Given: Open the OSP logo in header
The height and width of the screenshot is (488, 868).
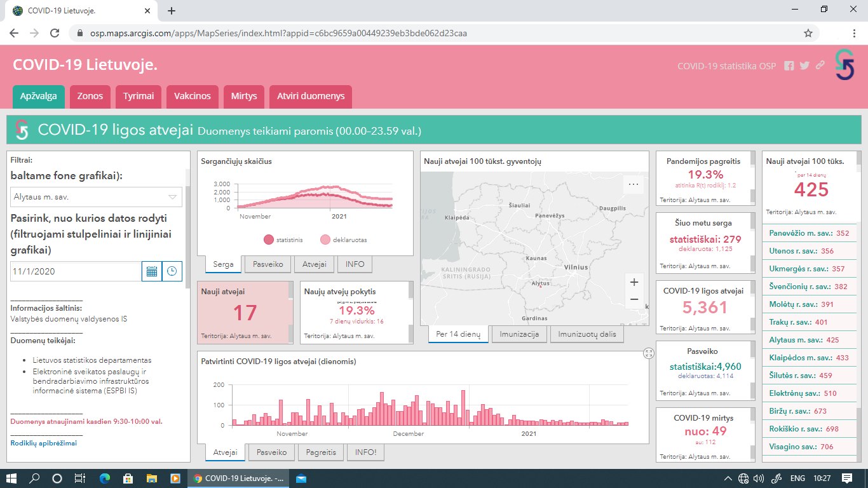Looking at the screenshot, I should [844, 65].
